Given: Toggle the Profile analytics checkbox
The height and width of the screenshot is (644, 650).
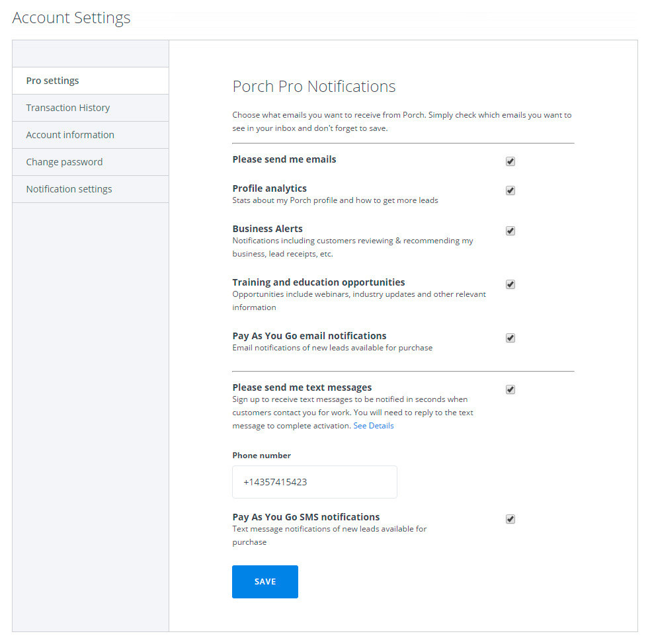Looking at the screenshot, I should pos(510,190).
